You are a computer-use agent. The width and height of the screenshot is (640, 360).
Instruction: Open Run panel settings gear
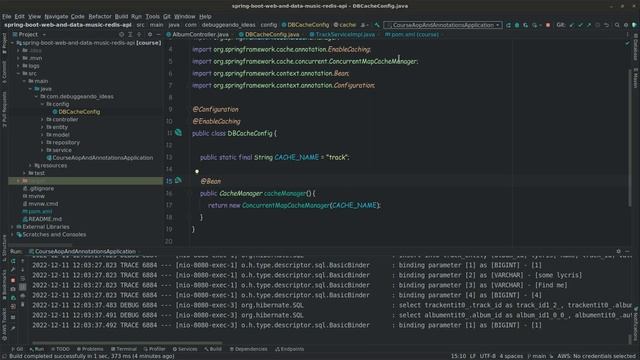tap(618, 251)
